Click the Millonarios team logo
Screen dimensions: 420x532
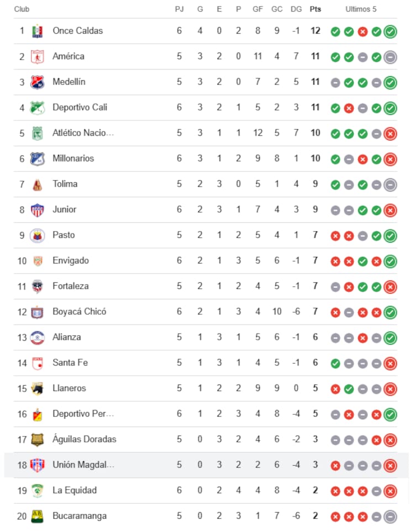pos(37,159)
